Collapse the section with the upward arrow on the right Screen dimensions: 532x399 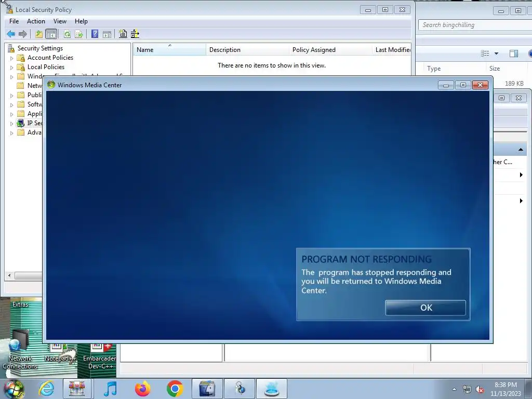[521, 150]
